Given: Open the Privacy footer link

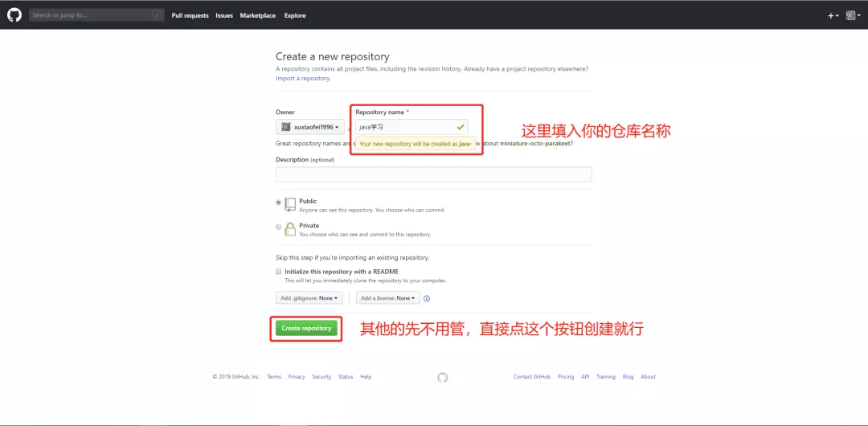Looking at the screenshot, I should (296, 377).
